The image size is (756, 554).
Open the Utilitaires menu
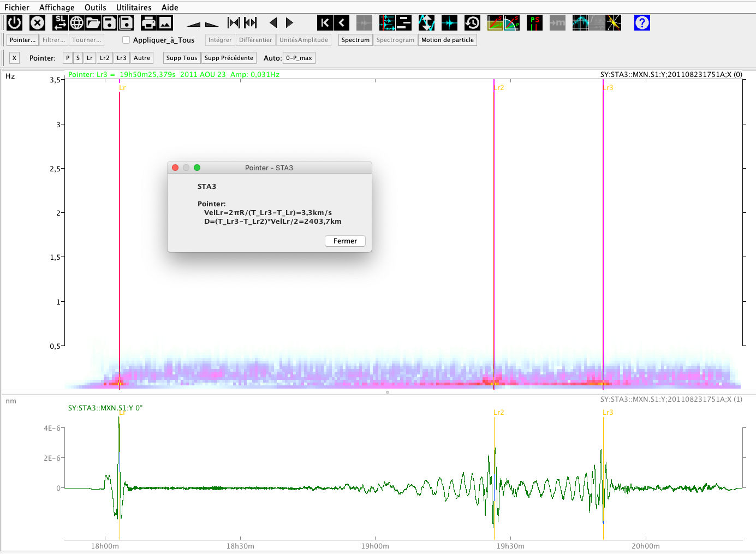[x=134, y=7]
